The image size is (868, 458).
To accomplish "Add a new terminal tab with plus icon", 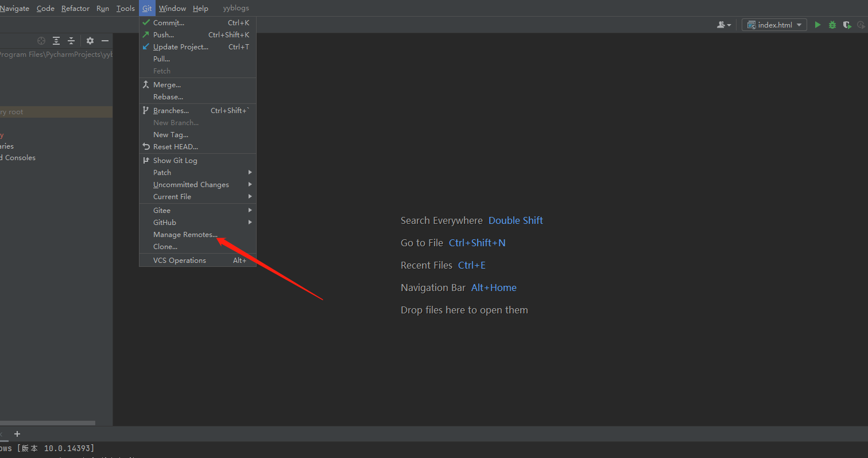I will click(x=17, y=434).
